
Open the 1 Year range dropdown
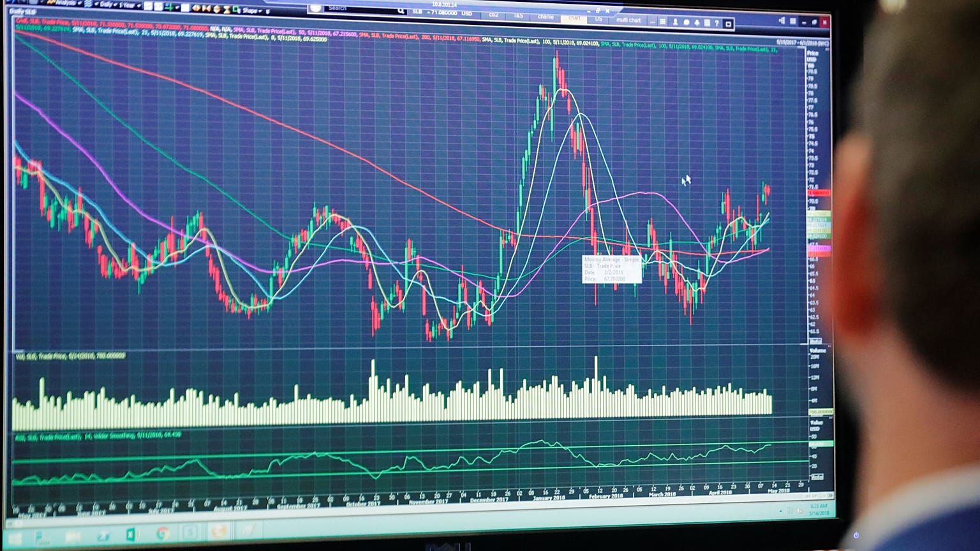pyautogui.click(x=130, y=5)
